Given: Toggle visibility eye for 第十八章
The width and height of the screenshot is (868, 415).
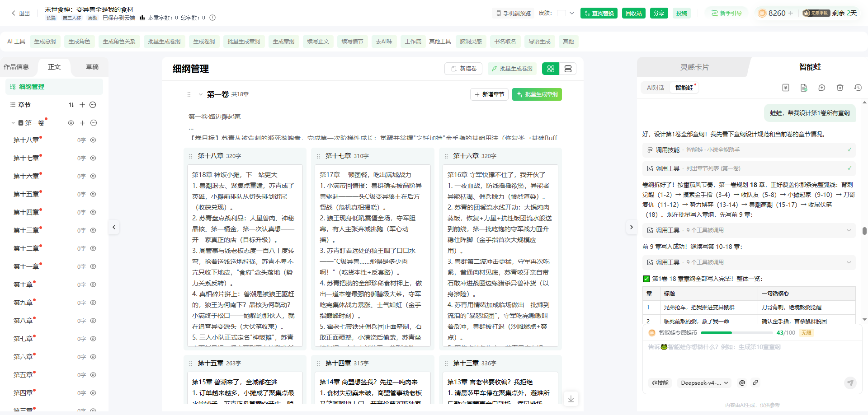Looking at the screenshot, I should coord(93,140).
